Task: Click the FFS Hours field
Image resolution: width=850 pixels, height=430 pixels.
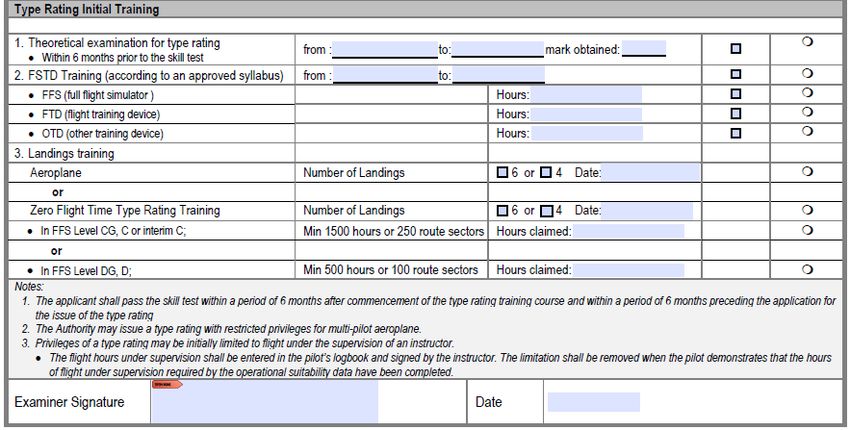Action: 586,95
